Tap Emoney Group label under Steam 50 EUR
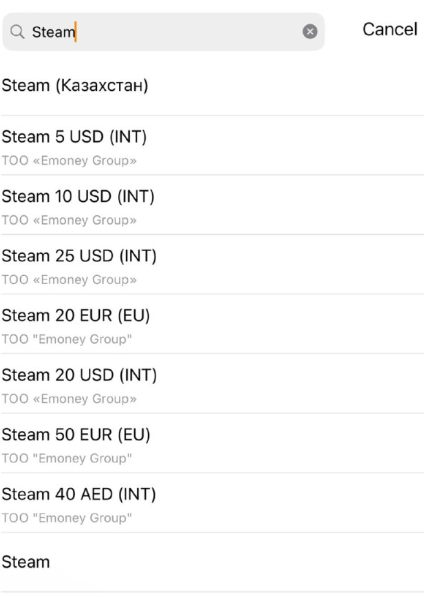Image resolution: width=424 pixels, height=597 pixels. pyautogui.click(x=67, y=458)
